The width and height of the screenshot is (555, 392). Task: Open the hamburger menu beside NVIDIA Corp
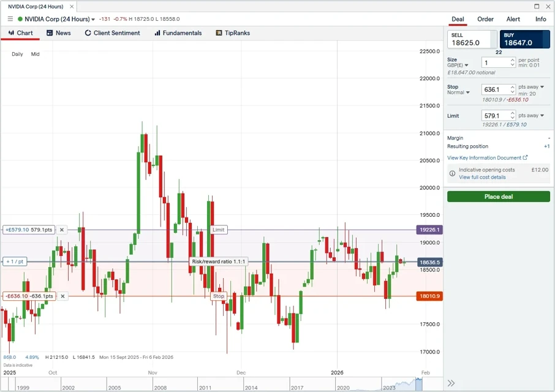[x=10, y=19]
